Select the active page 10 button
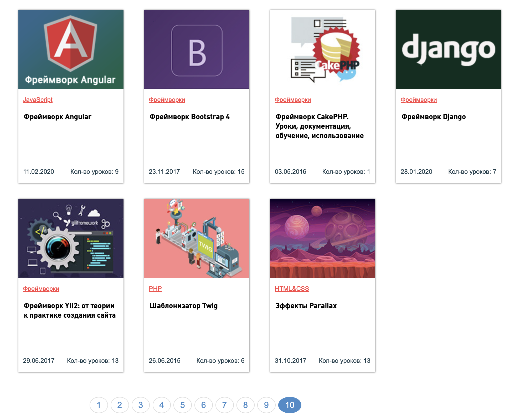Image resolution: width=515 pixels, height=420 pixels. 290,405
